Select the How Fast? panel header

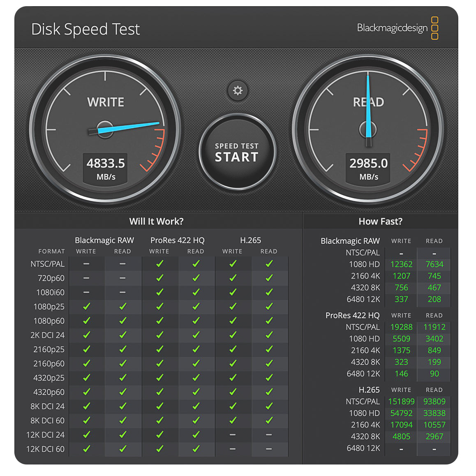coord(380,221)
